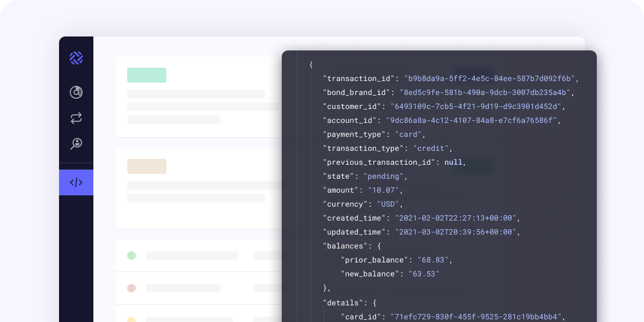This screenshot has height=322, width=644.
Task: Click the value 9dc86a8a-4c12-4107-84a8-e7cf6a76586f
Action: 471,120
